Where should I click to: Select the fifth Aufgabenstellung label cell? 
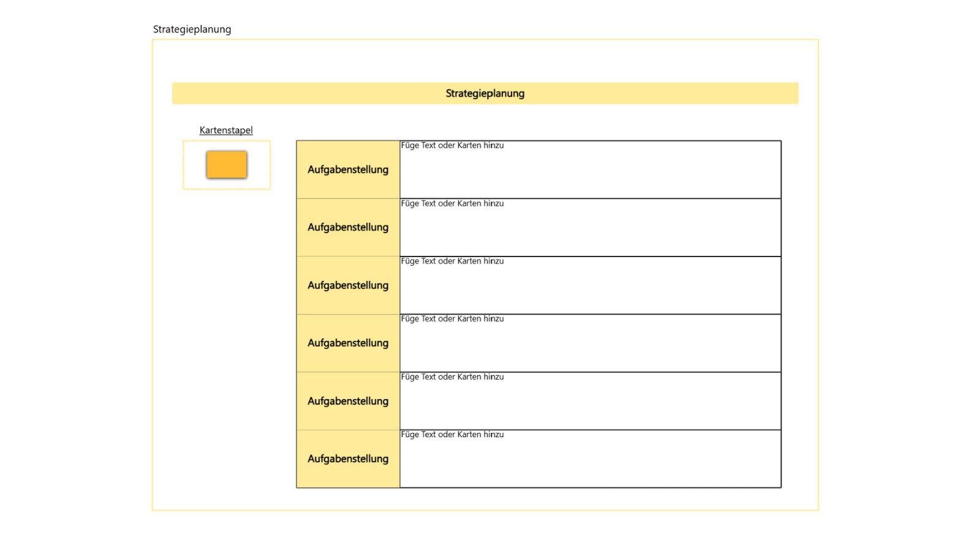click(x=348, y=401)
